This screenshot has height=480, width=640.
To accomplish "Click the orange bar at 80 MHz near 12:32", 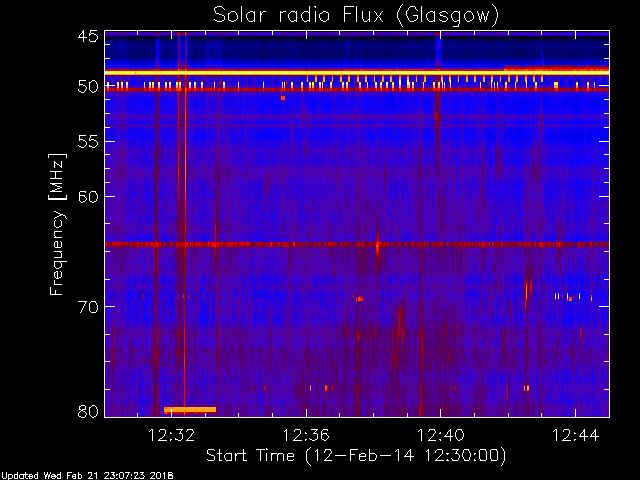I will coord(190,410).
